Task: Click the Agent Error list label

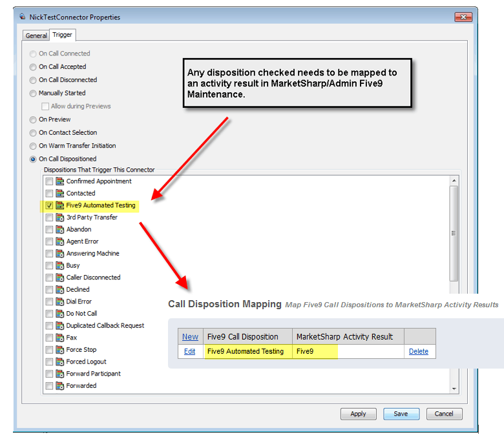Action: [x=82, y=241]
